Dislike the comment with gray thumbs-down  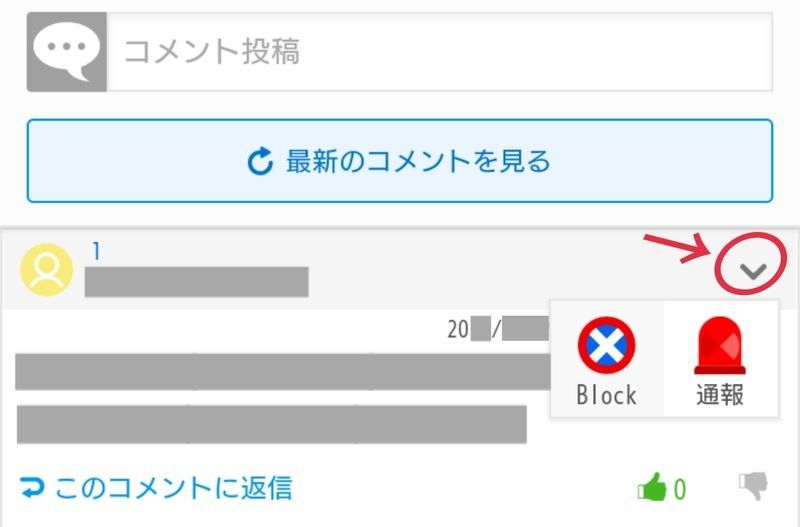tap(754, 486)
